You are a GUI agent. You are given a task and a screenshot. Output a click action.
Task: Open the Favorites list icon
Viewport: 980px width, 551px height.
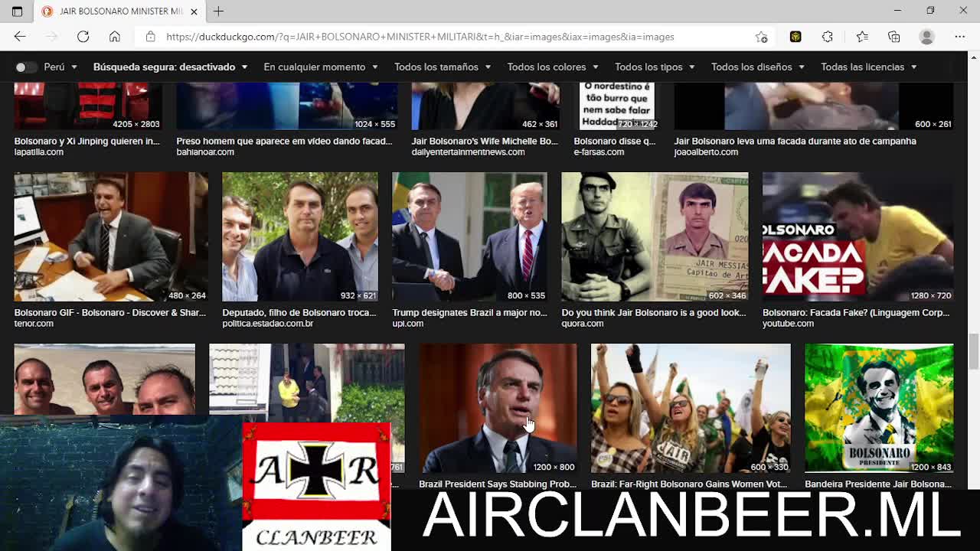tap(862, 37)
